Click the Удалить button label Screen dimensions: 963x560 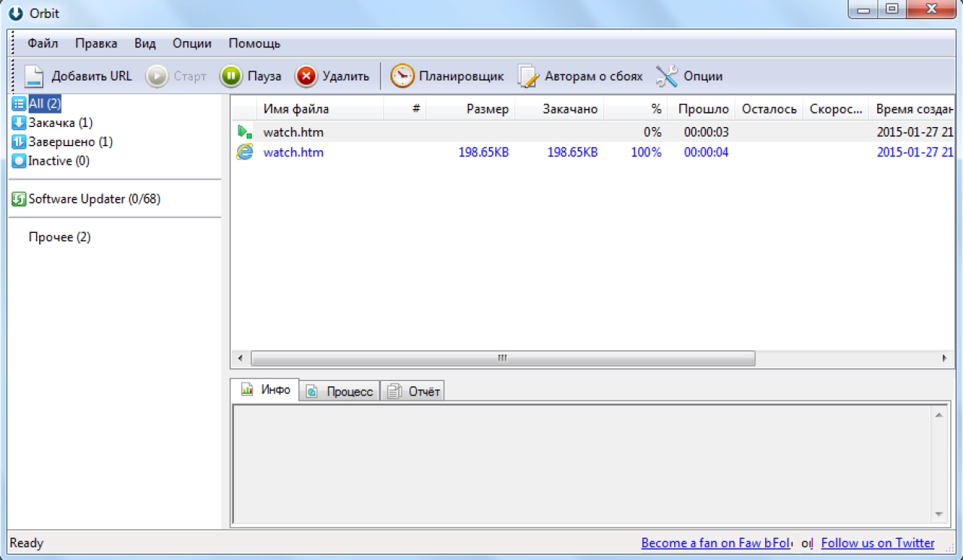[346, 76]
